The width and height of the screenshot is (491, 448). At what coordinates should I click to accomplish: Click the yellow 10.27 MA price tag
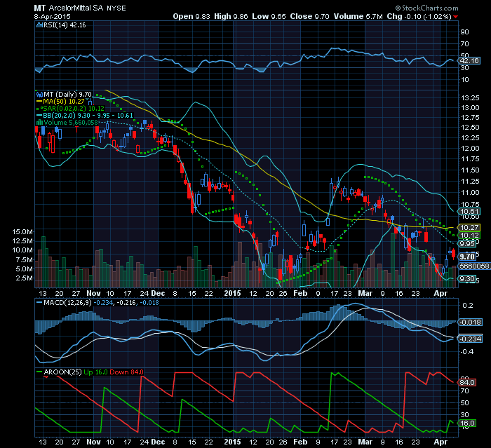(x=467, y=228)
